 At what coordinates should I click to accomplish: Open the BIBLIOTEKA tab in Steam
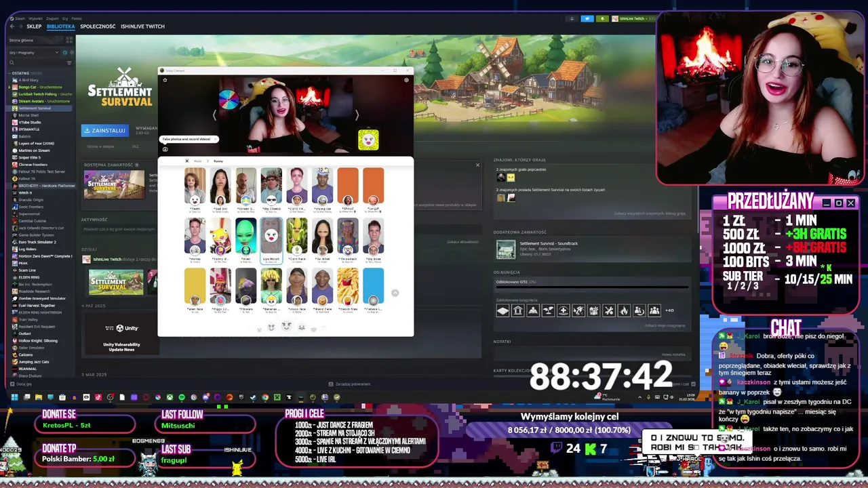(x=60, y=26)
